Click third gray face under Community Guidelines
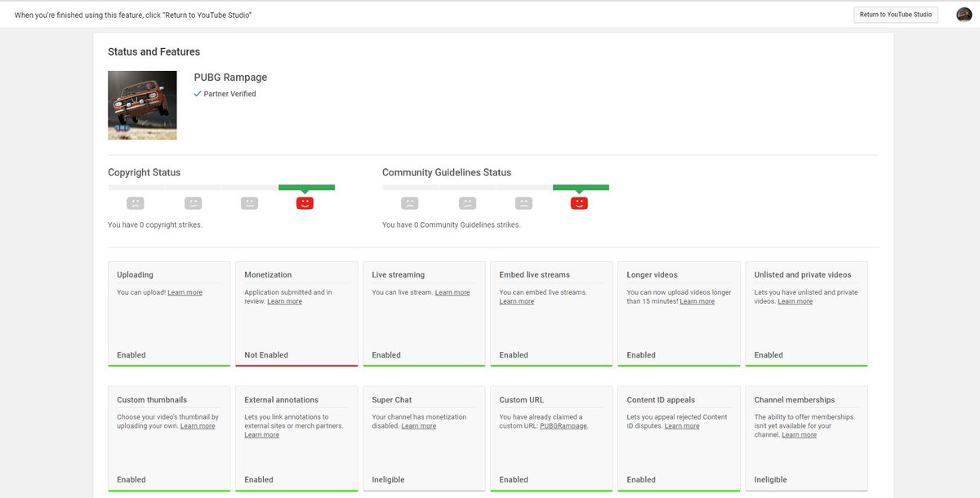980x498 pixels. click(524, 203)
